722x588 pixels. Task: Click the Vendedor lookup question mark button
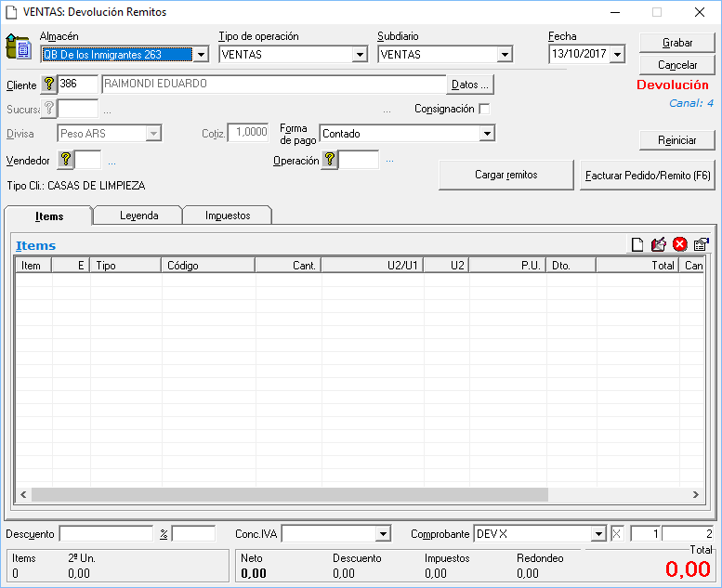pos(66,160)
